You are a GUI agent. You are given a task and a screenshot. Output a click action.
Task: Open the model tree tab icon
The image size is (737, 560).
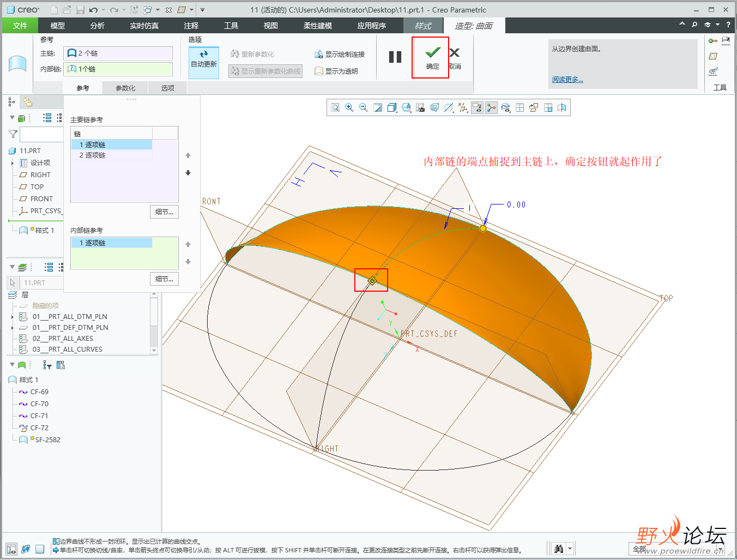tap(11, 102)
